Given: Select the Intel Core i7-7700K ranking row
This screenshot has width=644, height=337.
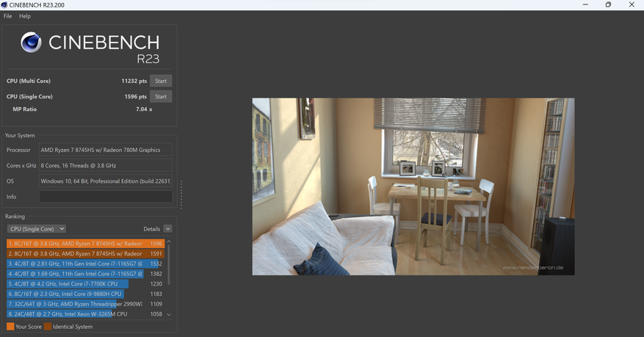Looking at the screenshot, I should click(x=85, y=283).
